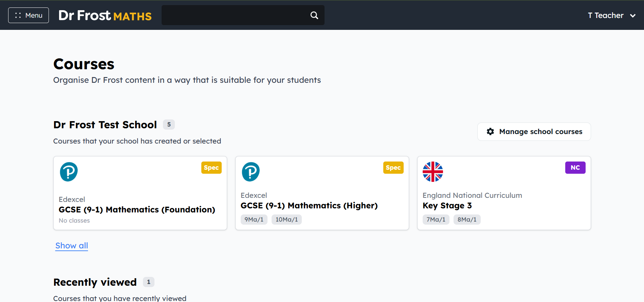Open the GCSE Mathematics (Foundation) course card

point(140,193)
